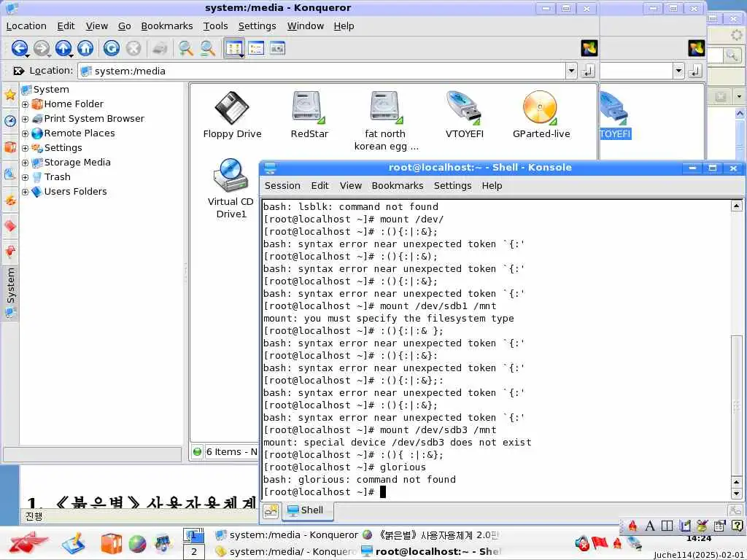The image size is (747, 560).
Task: Switch to virtual desktop 1
Action: 194,536
